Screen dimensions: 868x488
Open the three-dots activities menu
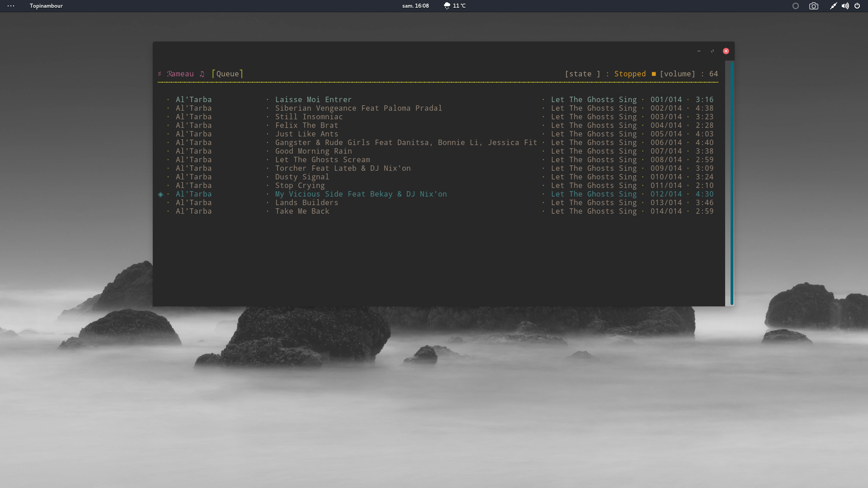[x=11, y=6]
